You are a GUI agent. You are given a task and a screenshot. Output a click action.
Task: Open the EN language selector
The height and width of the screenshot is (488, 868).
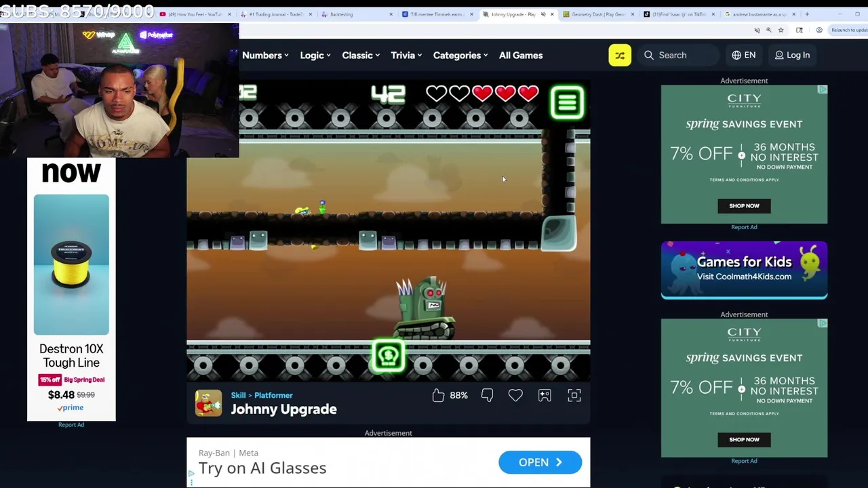pos(744,55)
